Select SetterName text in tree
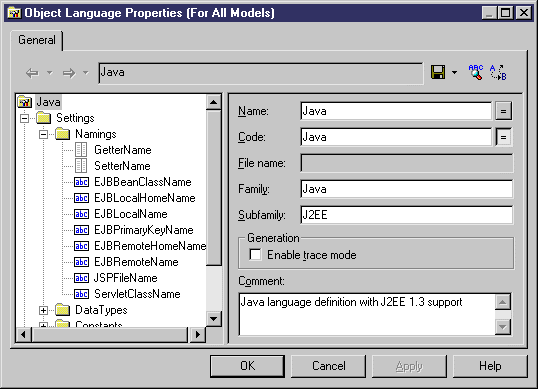Image resolution: width=538 pixels, height=389 pixels. pyautogui.click(x=122, y=166)
